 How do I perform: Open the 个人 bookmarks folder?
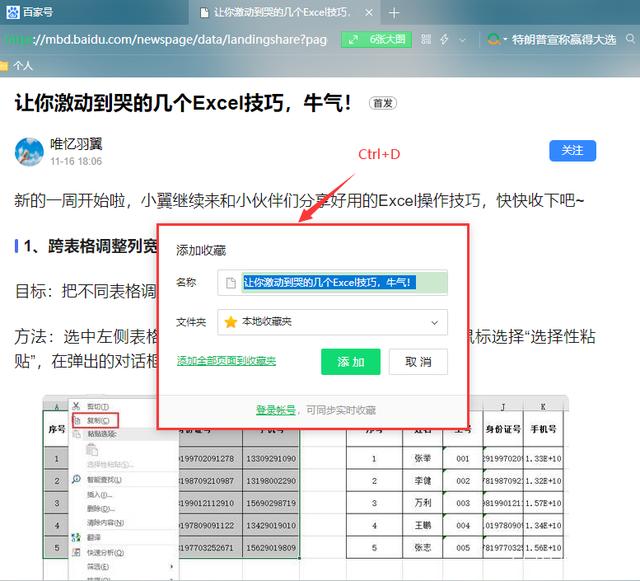[18, 65]
